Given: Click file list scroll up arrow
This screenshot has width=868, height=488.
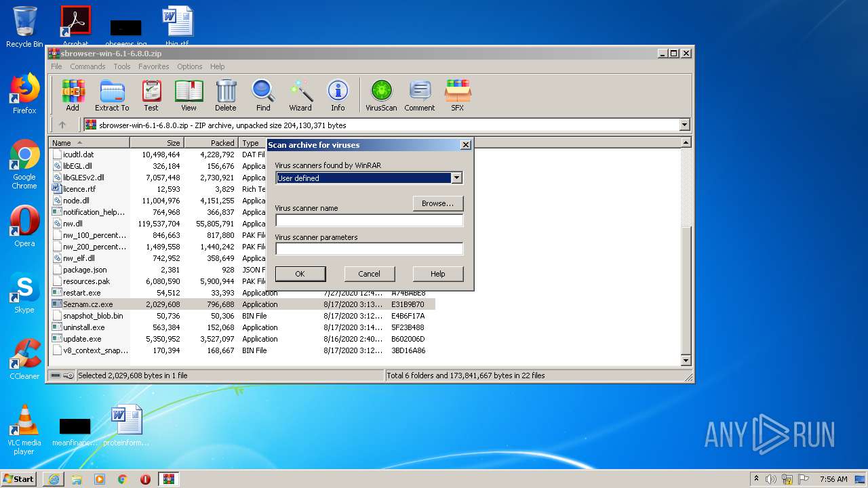Looking at the screenshot, I should 686,142.
